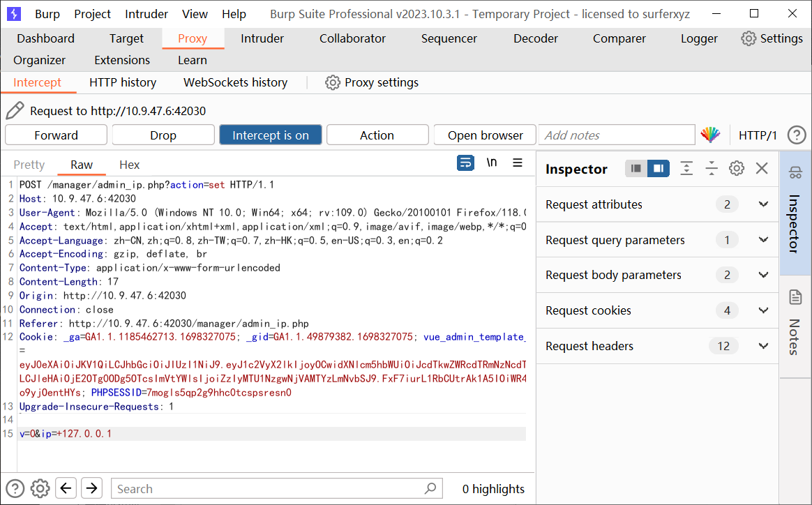Click the Add notes input field
Screen dimensions: 812x505
pyautogui.click(x=616, y=135)
